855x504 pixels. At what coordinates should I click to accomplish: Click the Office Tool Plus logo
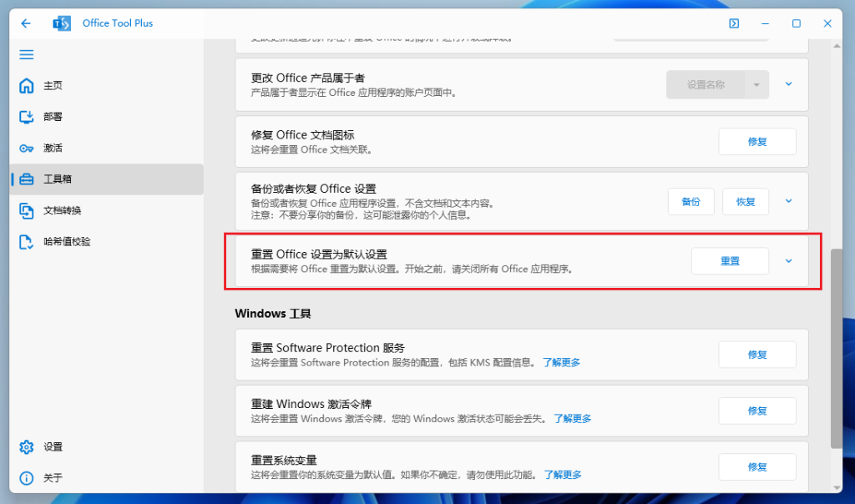click(x=62, y=23)
